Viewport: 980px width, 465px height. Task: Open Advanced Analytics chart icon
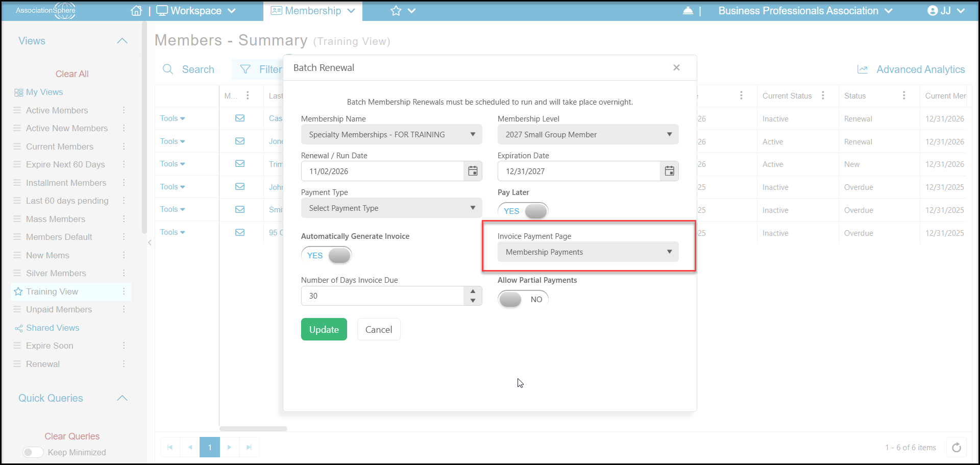[863, 69]
